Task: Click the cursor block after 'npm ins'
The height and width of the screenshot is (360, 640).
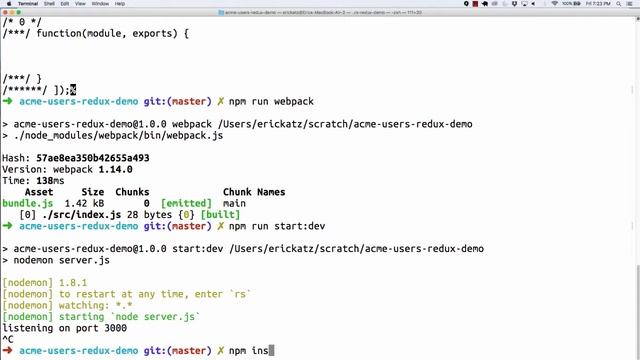Action: click(x=271, y=351)
